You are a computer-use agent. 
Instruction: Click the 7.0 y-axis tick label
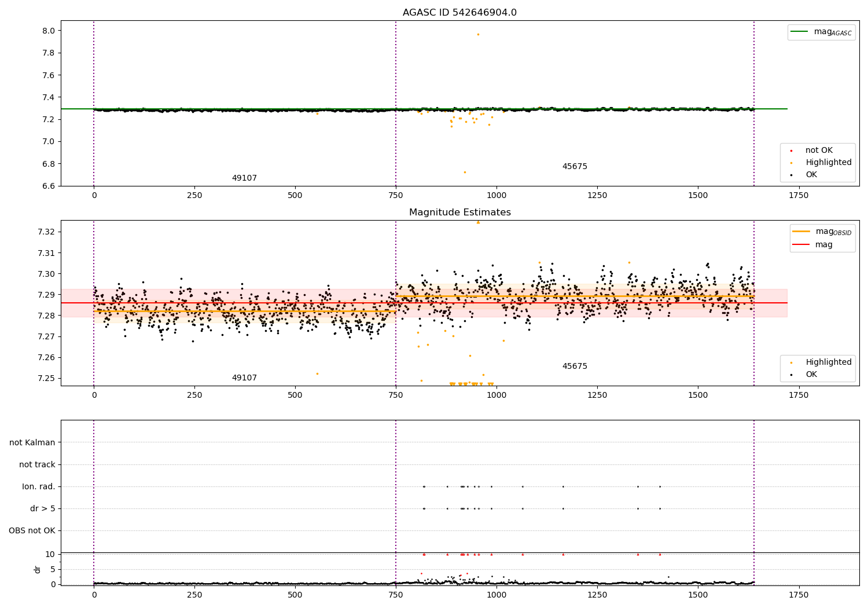(x=49, y=142)
